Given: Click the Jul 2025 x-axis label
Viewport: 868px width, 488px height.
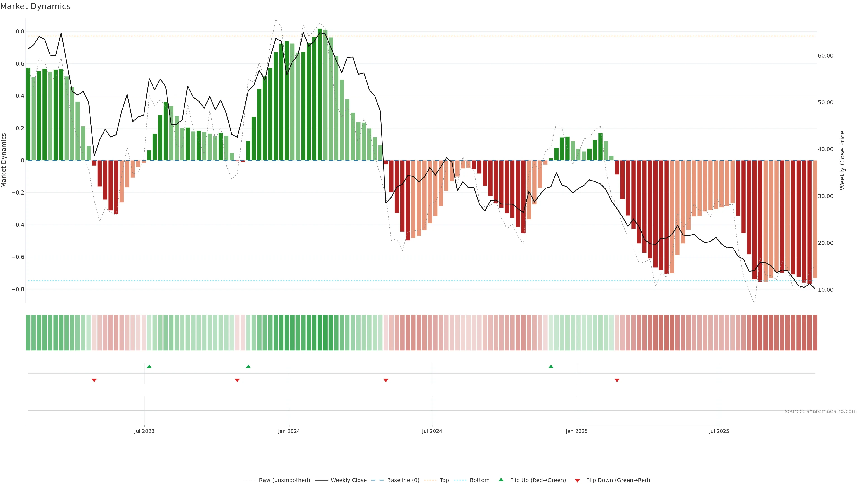Looking at the screenshot, I should coord(719,431).
